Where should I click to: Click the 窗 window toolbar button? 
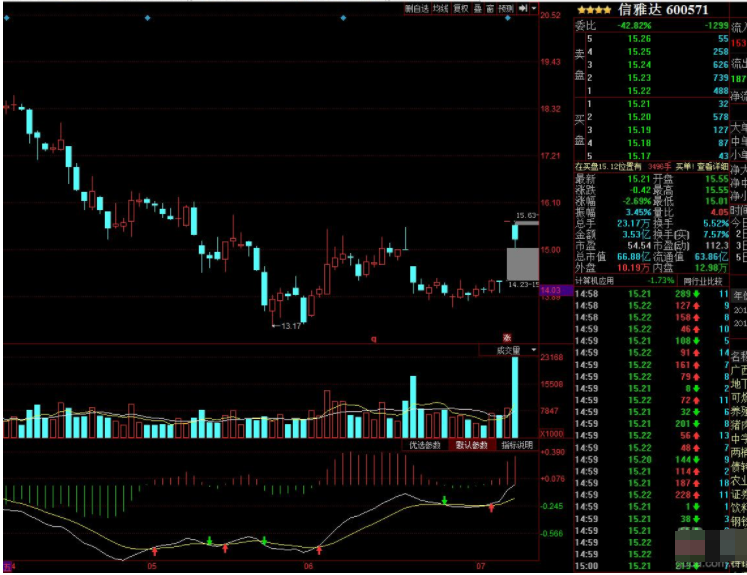[x=490, y=9]
